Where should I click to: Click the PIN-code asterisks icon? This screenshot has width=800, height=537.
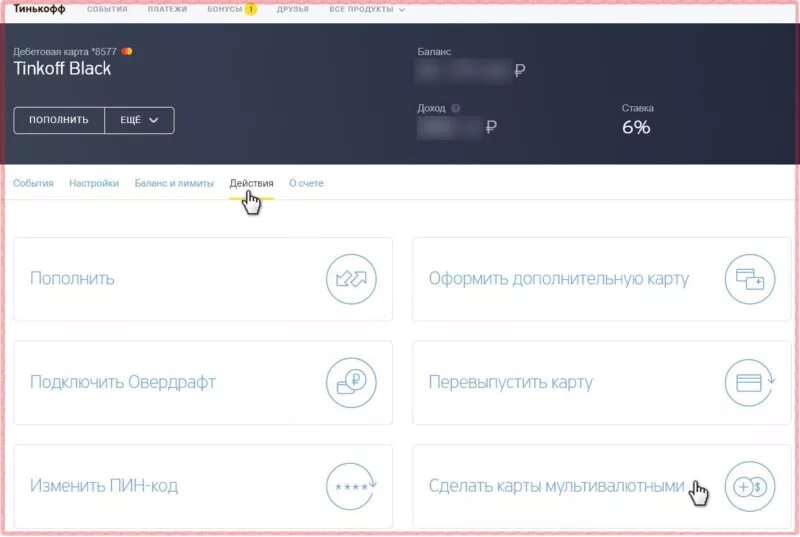point(351,486)
